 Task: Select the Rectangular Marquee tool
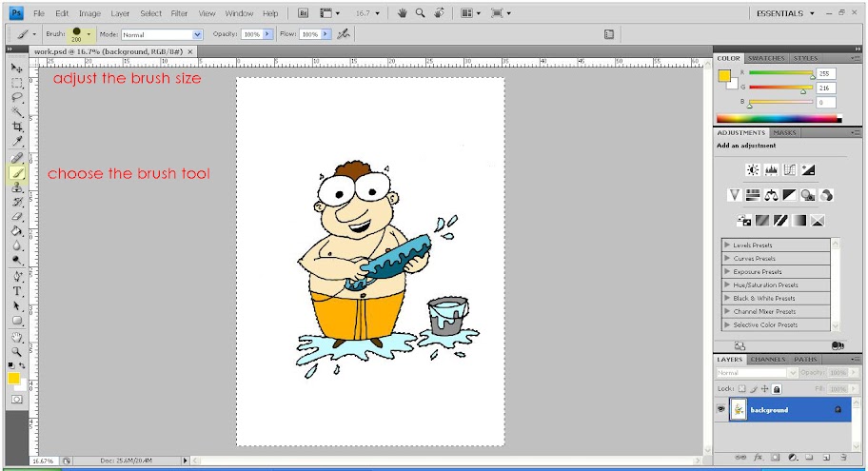pyautogui.click(x=17, y=83)
